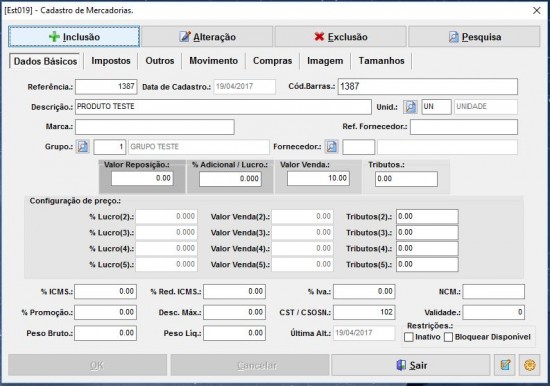Enable the Bloquear Disponível checkbox

[448, 337]
